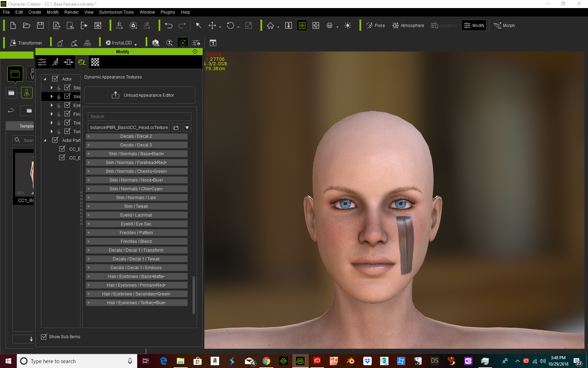Open the Plugins menu
Image resolution: width=588 pixels, height=368 pixels.
(168, 12)
